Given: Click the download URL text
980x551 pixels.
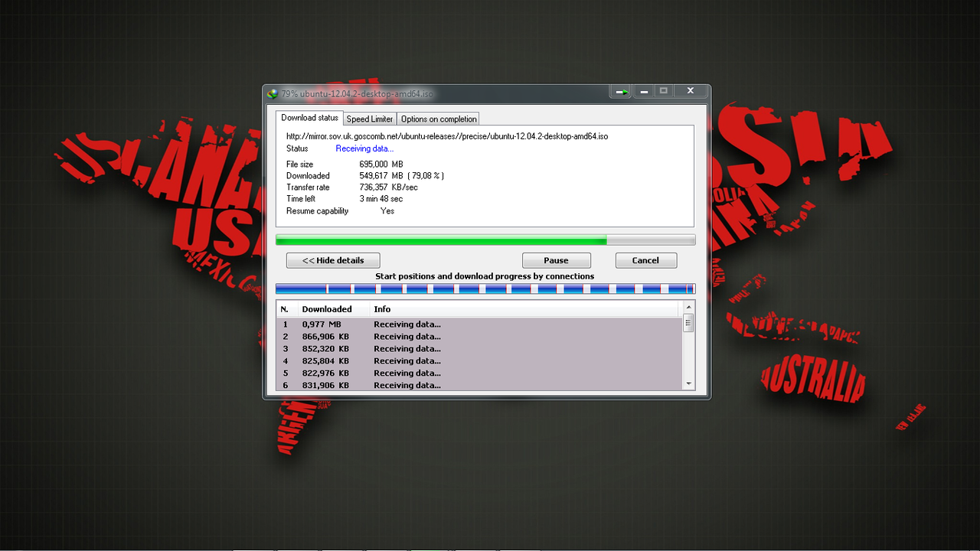Looking at the screenshot, I should 447,136.
